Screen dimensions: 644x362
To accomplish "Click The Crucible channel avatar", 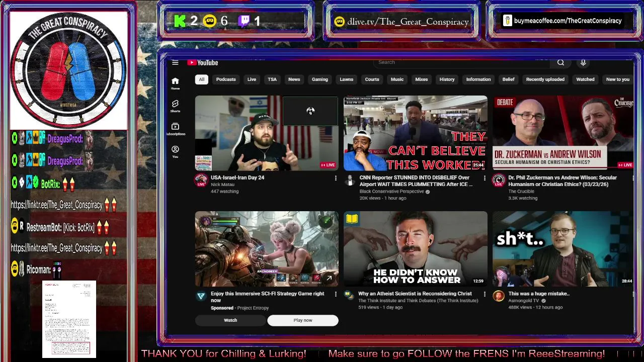I will pos(499,180).
